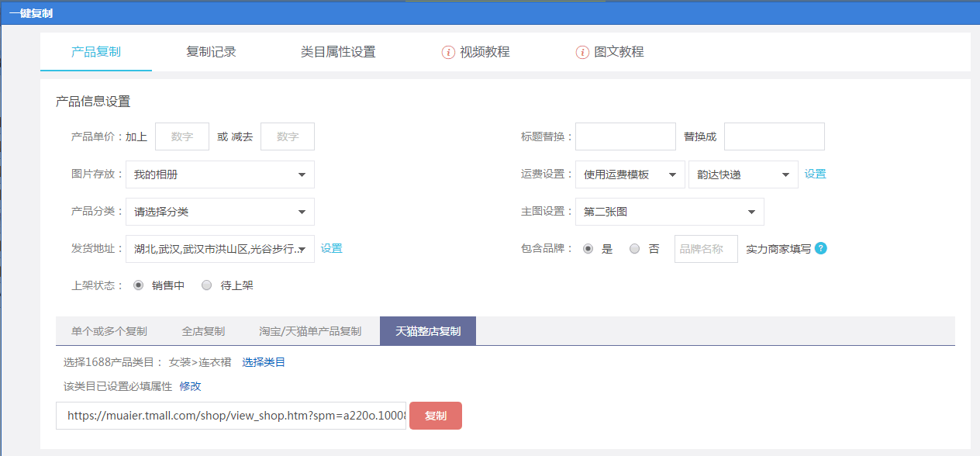Click the info icon beside 视频教程

coord(448,52)
